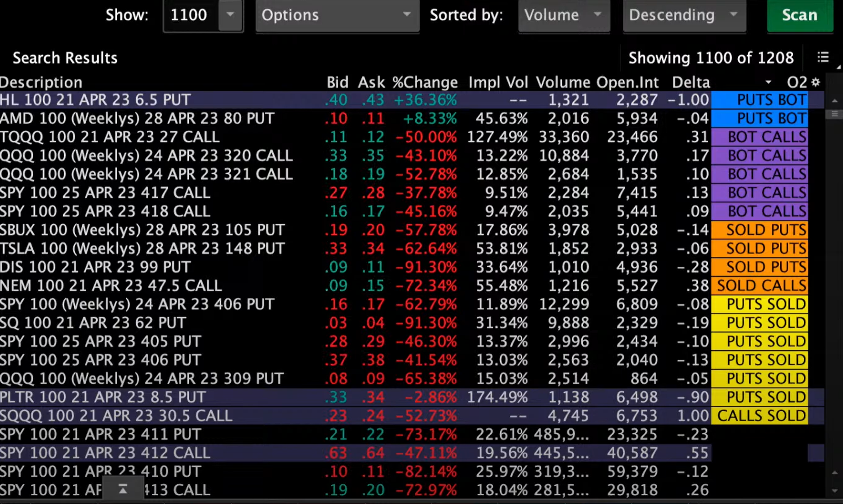Click the green Scan button
843x504 pixels.
point(800,15)
